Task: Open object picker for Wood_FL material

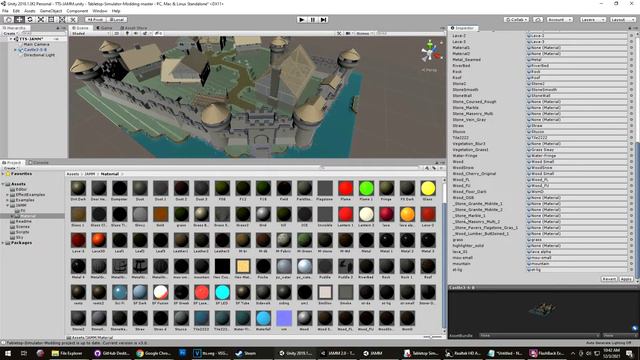Action: (x=631, y=180)
